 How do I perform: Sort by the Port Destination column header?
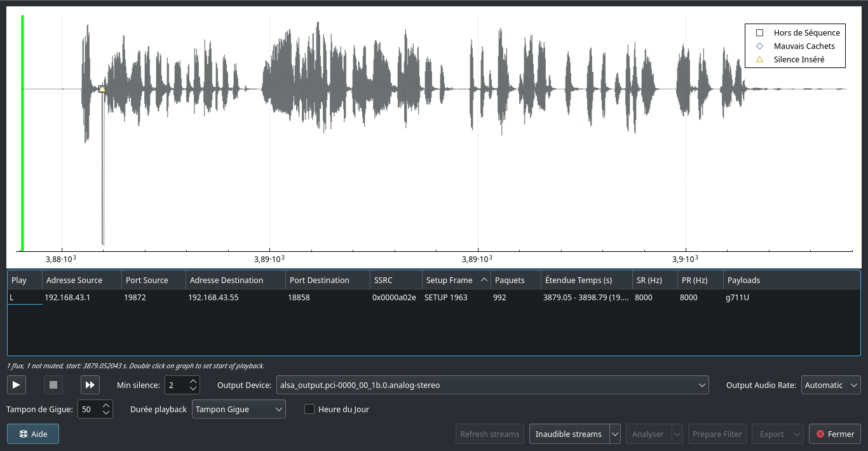click(x=328, y=280)
